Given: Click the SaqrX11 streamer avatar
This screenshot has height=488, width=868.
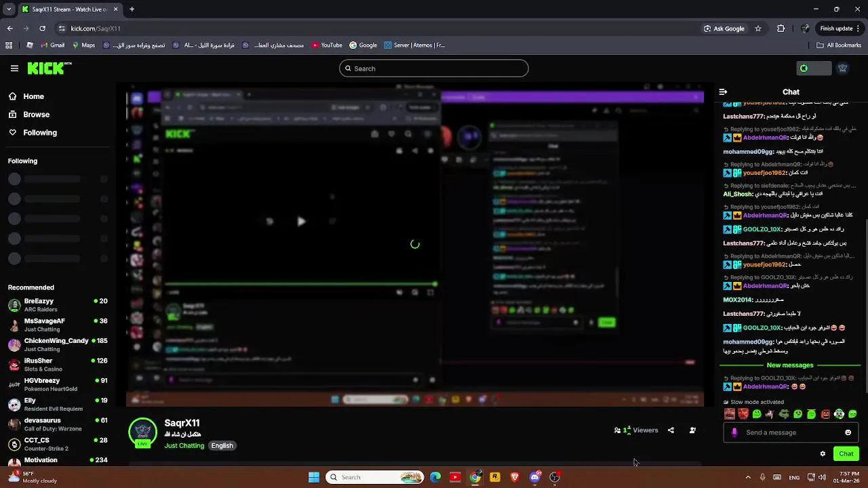Looking at the screenshot, I should point(142,432).
